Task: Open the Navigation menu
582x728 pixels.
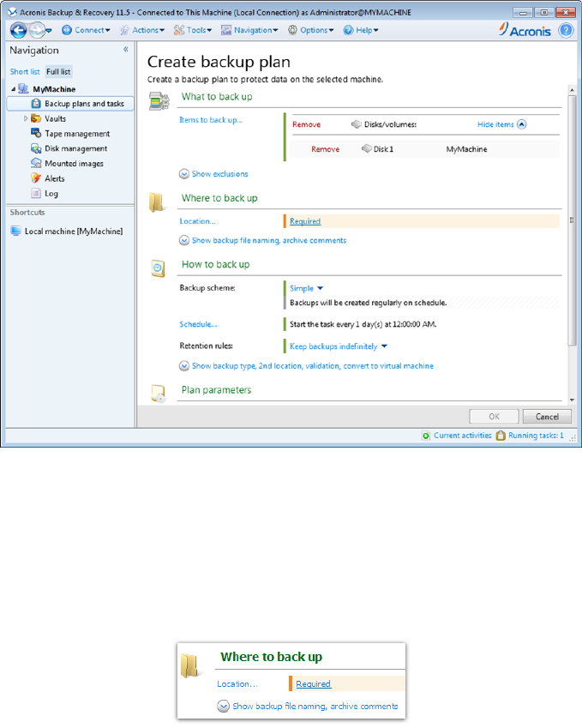Action: (x=249, y=30)
